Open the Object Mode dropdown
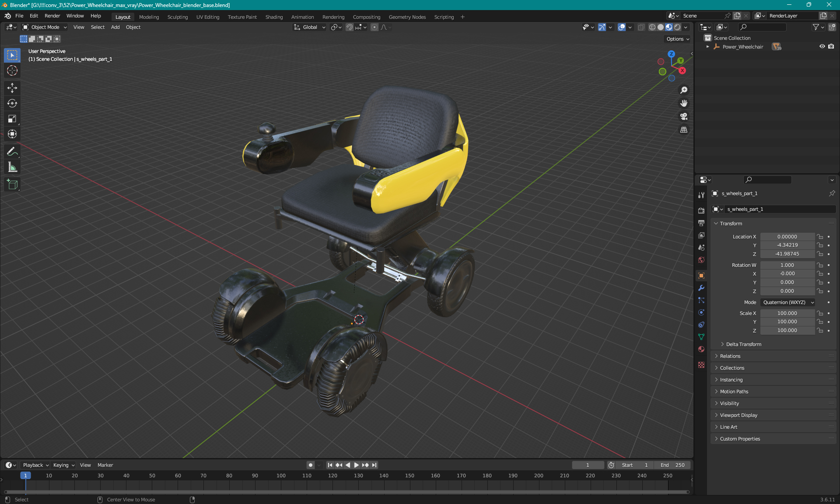This screenshot has height=504, width=840. (45, 27)
